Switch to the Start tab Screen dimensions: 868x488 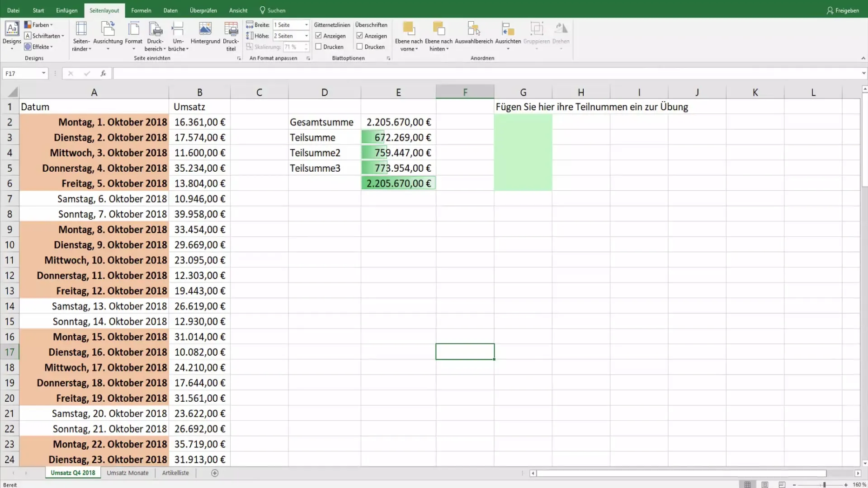click(x=38, y=10)
